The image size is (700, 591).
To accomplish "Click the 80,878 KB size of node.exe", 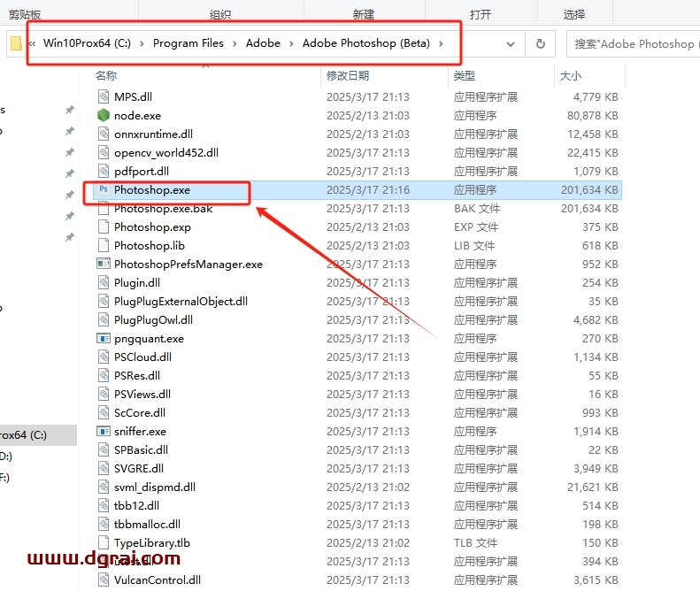I will tap(592, 116).
